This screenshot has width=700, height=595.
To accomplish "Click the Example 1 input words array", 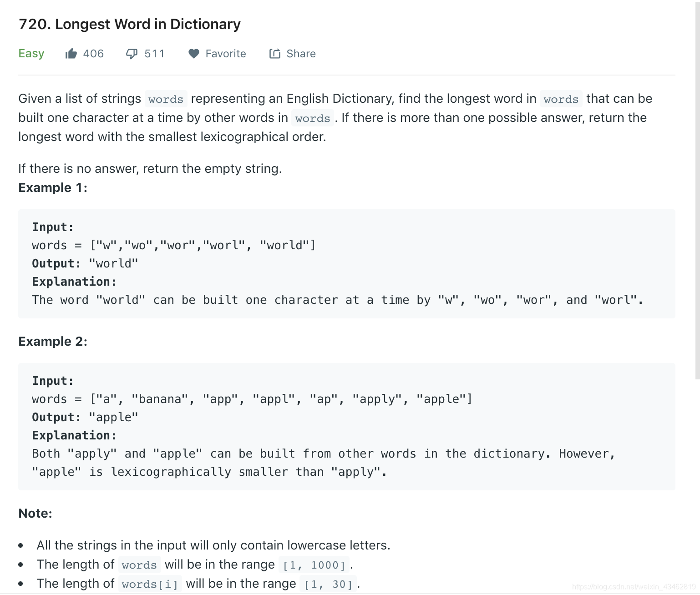I will [x=174, y=246].
